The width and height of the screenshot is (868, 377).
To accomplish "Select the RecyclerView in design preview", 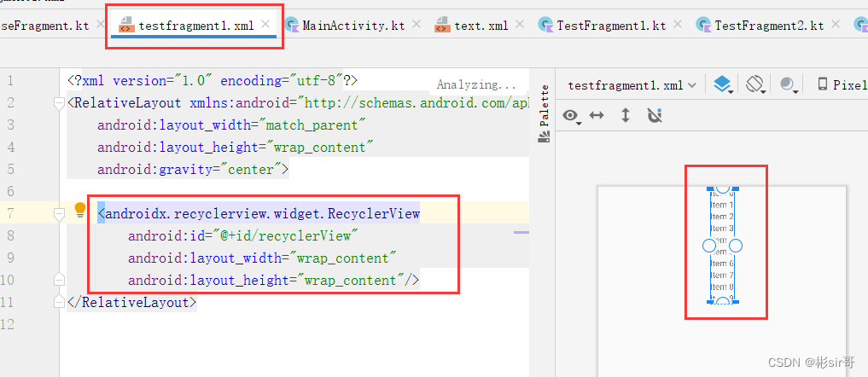I will (722, 246).
